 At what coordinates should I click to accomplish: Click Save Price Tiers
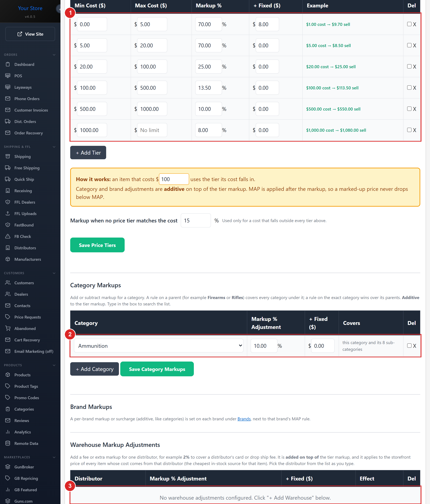97,245
